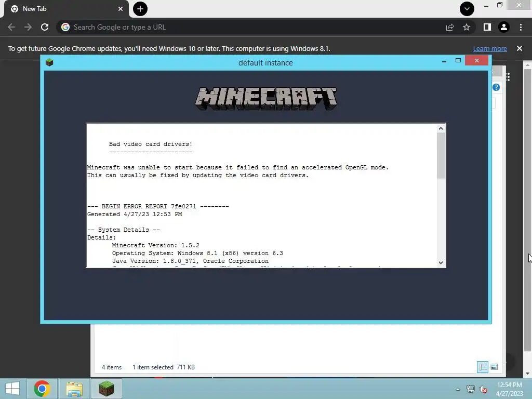Image resolution: width=532 pixels, height=399 pixels.
Task: Select the New Tab browser tab
Action: [66, 9]
